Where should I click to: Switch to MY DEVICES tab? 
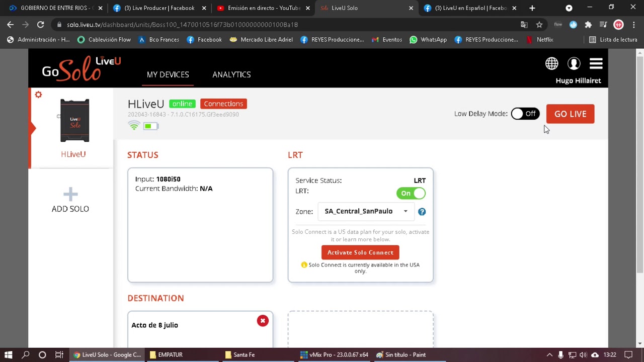pyautogui.click(x=168, y=74)
